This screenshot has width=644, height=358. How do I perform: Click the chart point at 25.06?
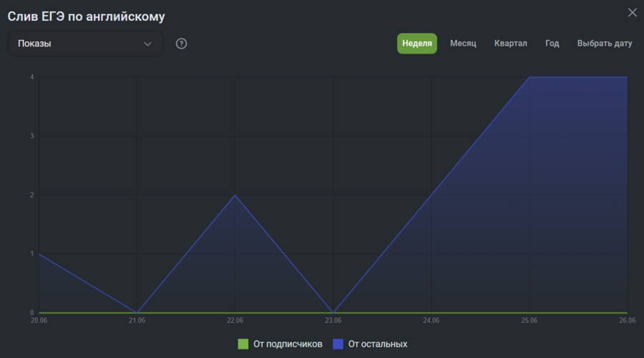coord(530,77)
